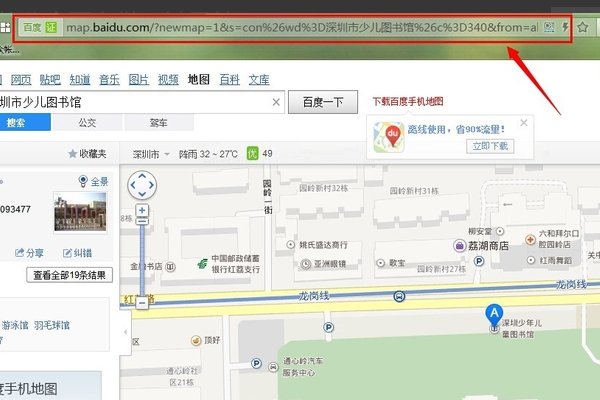Select the 驾车 driving tab
The height and width of the screenshot is (400, 600).
point(158,122)
